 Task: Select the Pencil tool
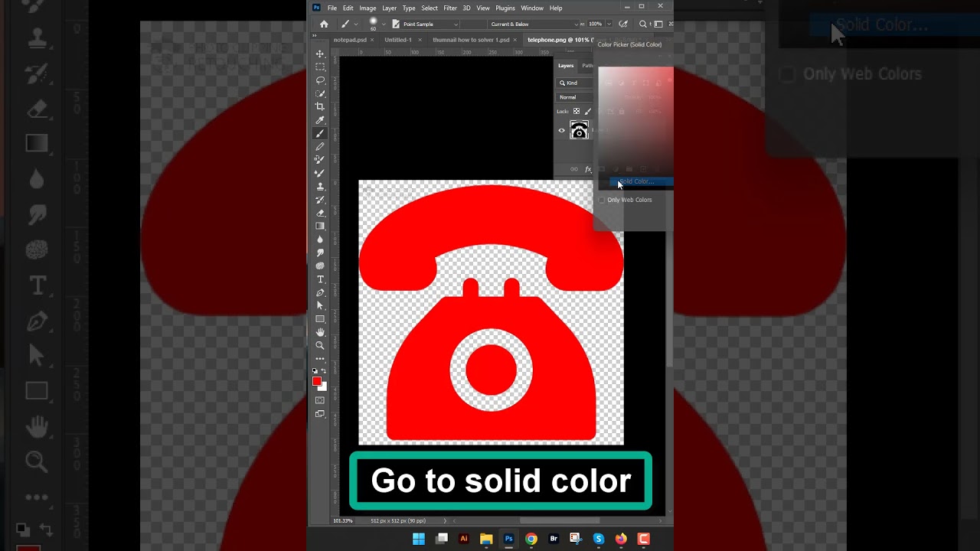pyautogui.click(x=320, y=147)
